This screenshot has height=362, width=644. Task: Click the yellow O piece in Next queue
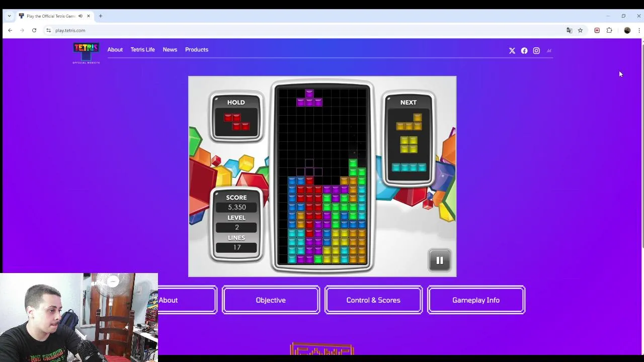tap(409, 145)
